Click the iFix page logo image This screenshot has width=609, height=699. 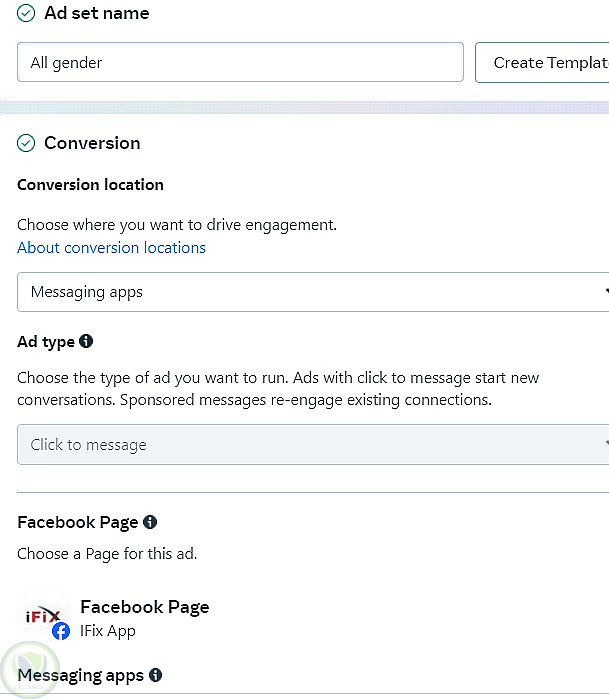[42, 615]
